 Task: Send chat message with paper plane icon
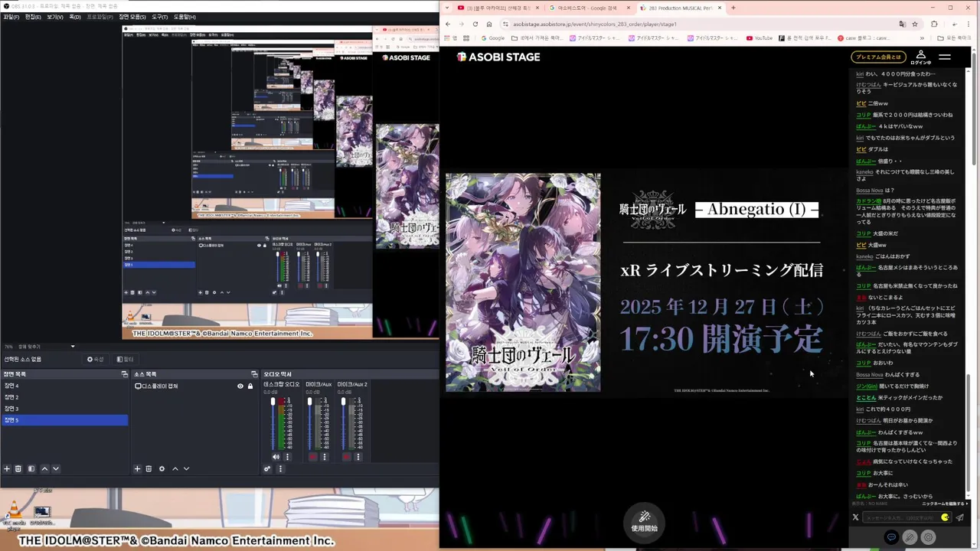[960, 517]
